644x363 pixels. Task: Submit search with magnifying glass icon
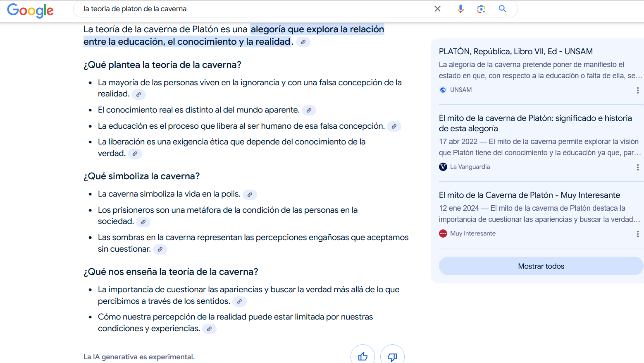tap(503, 9)
